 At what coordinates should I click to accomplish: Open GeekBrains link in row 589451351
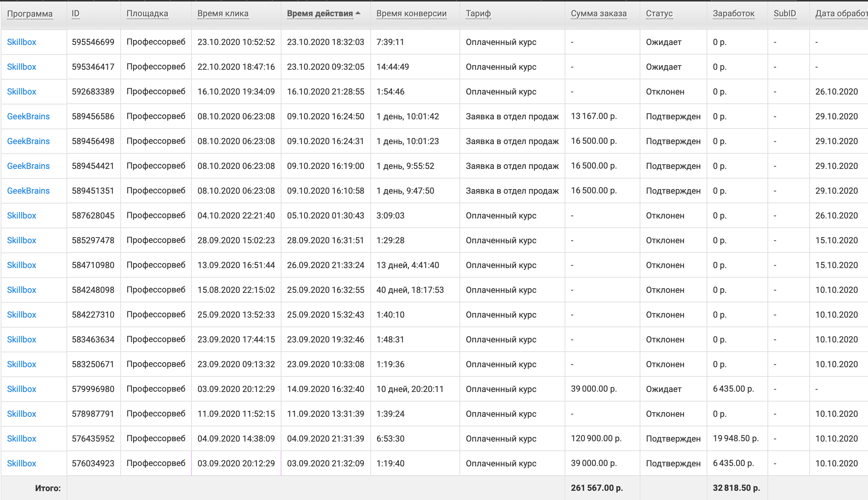[x=28, y=191]
